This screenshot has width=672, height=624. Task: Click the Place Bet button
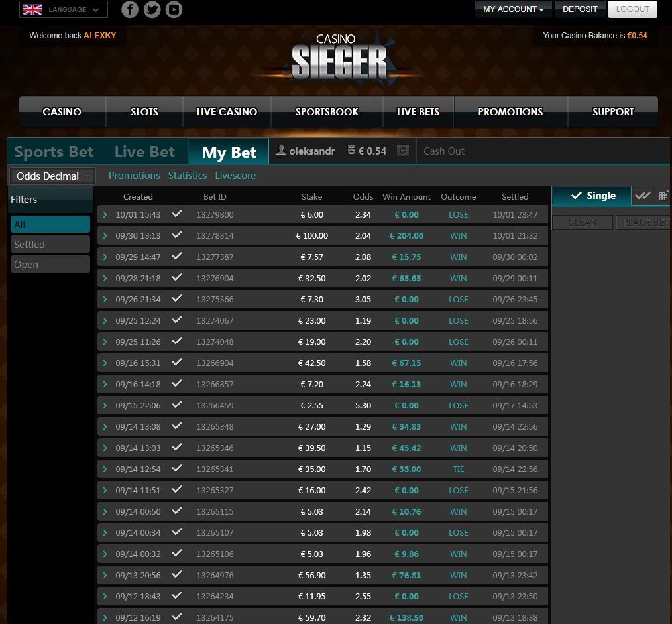tap(644, 223)
